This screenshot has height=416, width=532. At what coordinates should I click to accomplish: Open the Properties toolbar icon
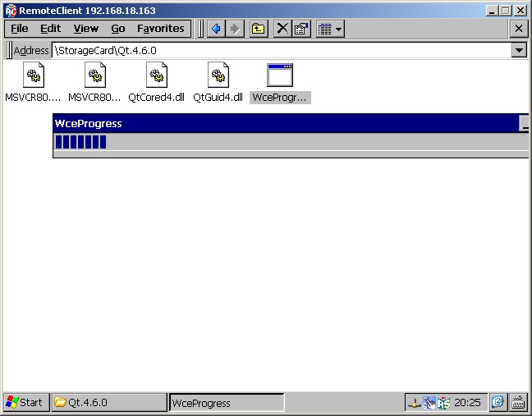click(301, 29)
